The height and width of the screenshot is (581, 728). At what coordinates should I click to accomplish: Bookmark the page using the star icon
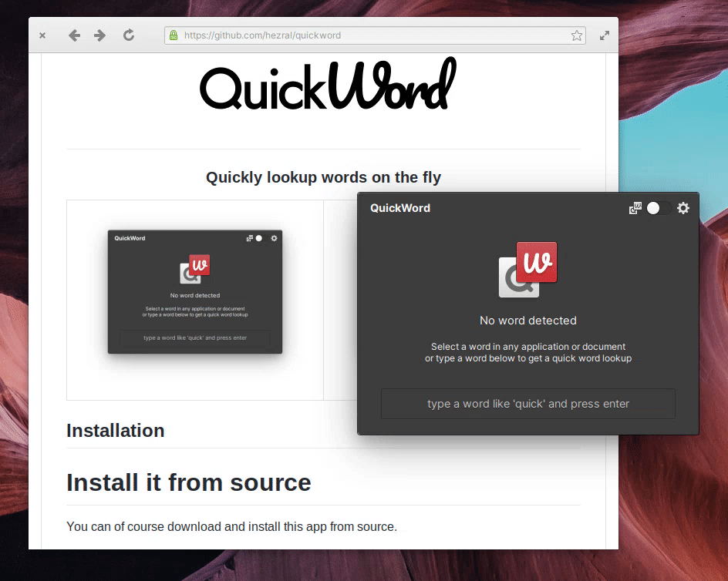click(x=577, y=35)
